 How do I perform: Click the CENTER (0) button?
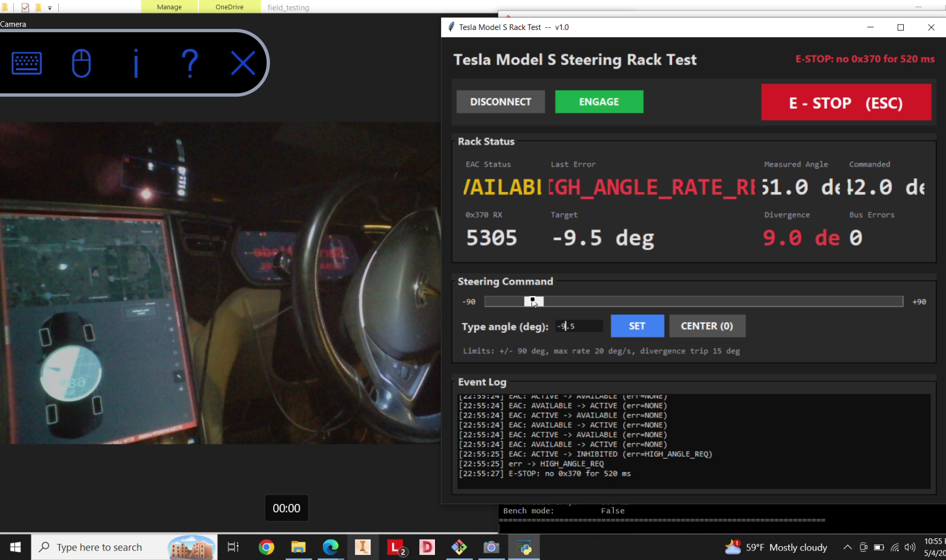pyautogui.click(x=707, y=326)
